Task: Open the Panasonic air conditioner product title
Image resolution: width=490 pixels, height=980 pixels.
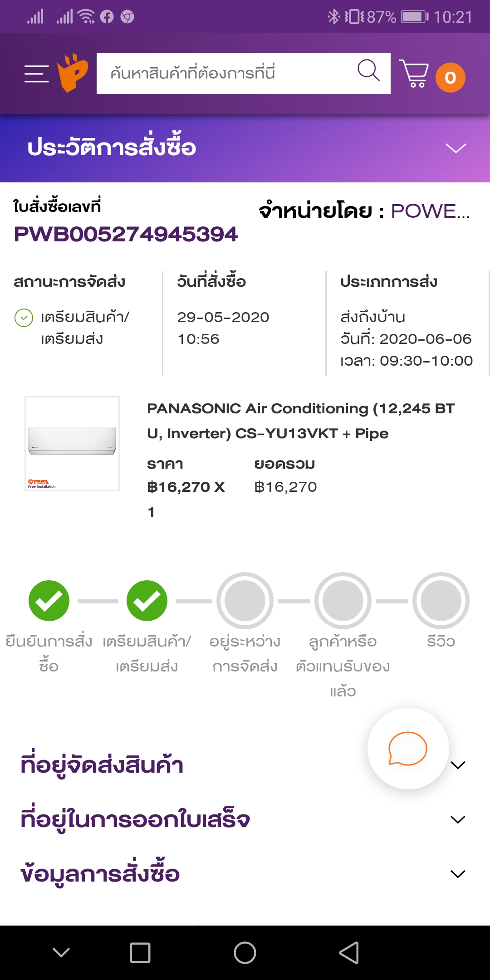Action: tap(300, 421)
